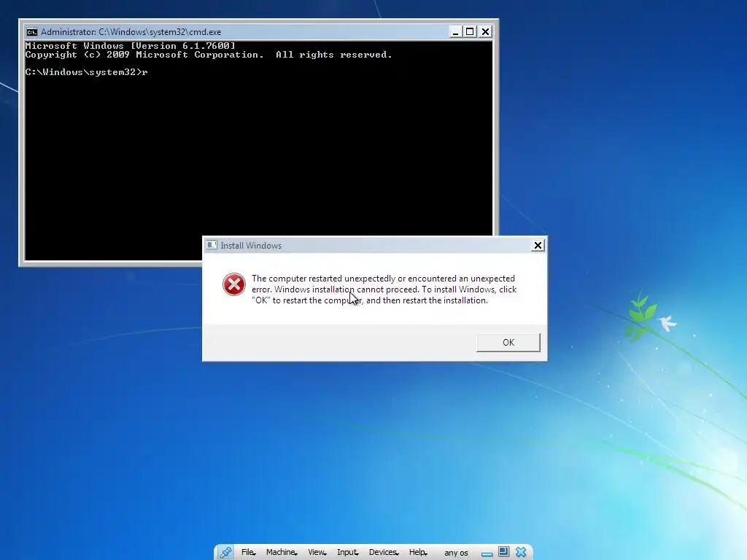The width and height of the screenshot is (747, 560).
Task: Click the 'any os' VM name label
Action: click(x=456, y=553)
